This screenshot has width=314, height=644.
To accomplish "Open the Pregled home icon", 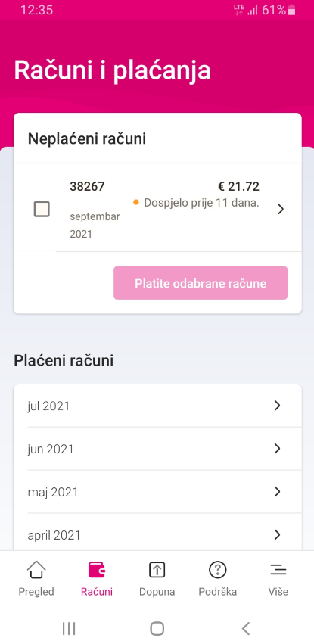I will coord(36,570).
